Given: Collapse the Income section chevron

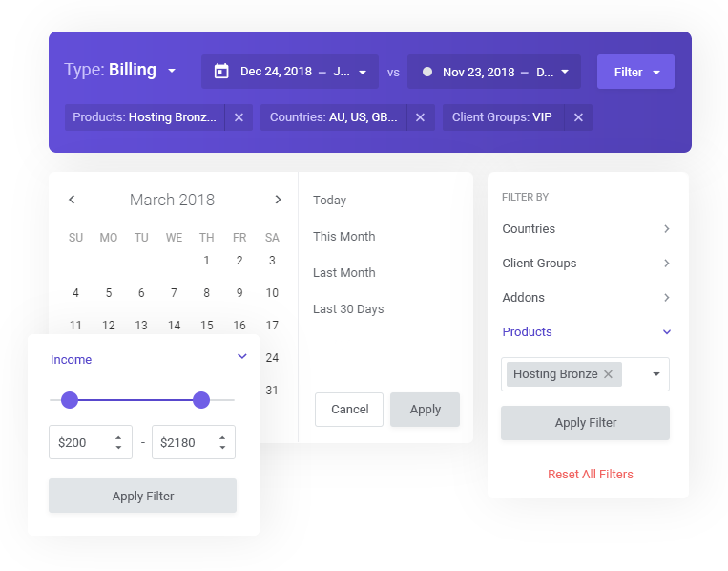Looking at the screenshot, I should [242, 356].
